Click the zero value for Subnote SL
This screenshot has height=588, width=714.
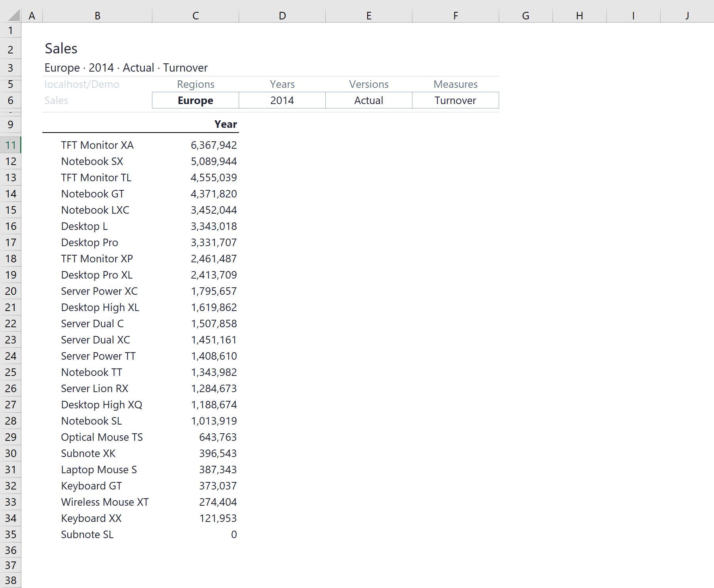[234, 535]
